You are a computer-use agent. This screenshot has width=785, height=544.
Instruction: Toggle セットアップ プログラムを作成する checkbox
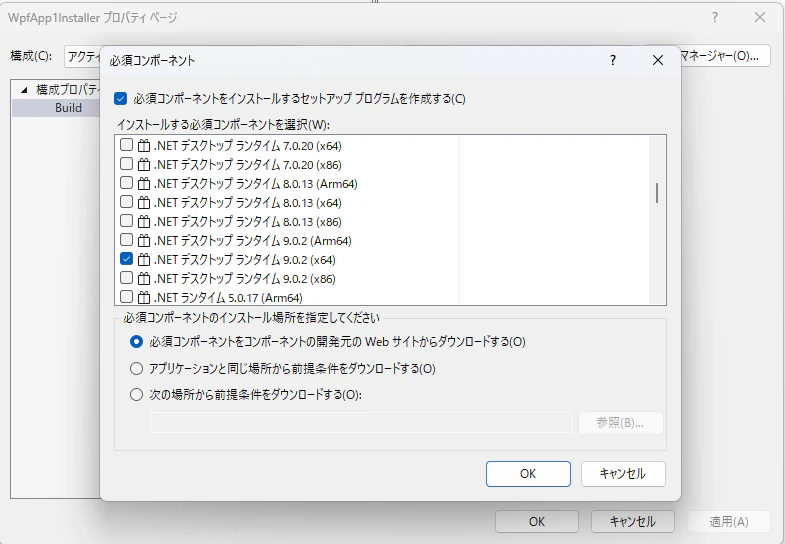tap(120, 99)
